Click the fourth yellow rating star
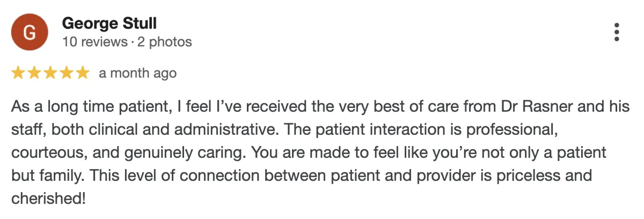 [67, 73]
